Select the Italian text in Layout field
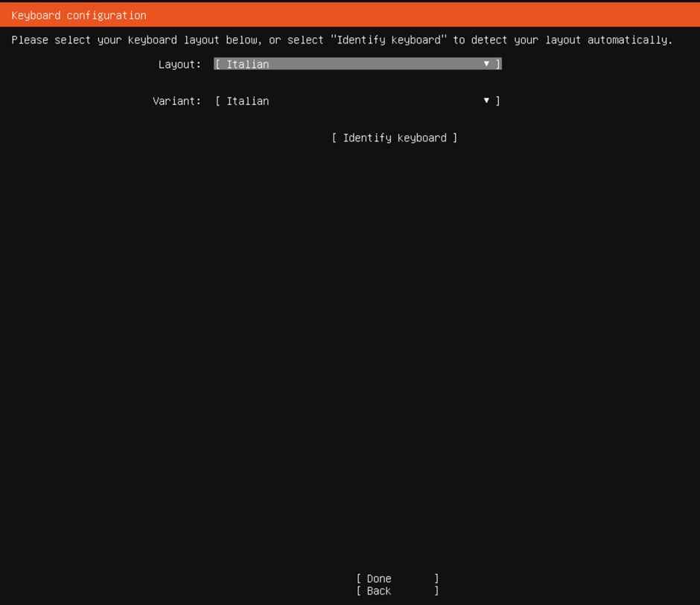The image size is (700, 605). click(x=247, y=65)
